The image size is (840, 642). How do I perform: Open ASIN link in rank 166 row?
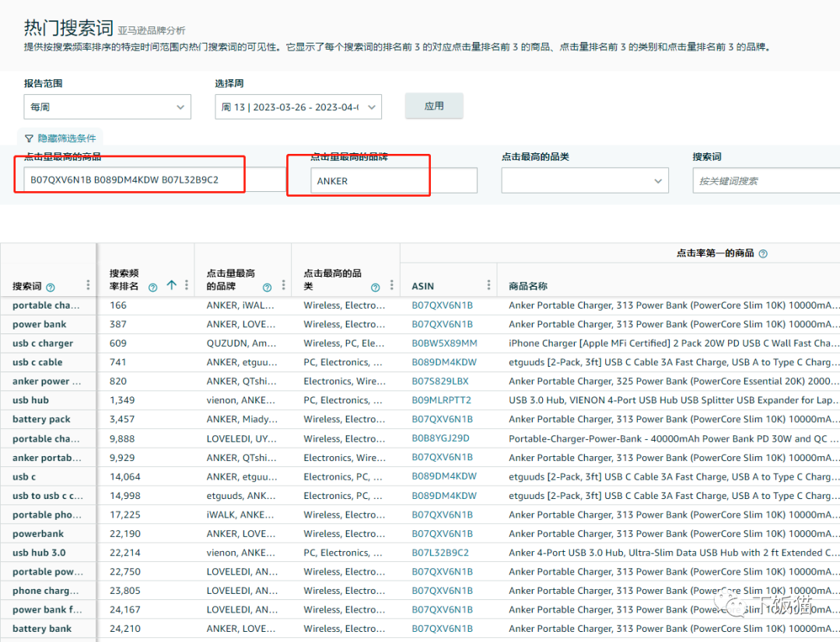click(442, 305)
